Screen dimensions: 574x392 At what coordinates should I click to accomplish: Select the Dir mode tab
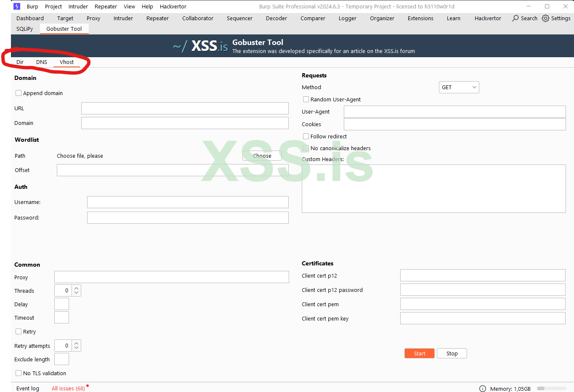click(20, 62)
